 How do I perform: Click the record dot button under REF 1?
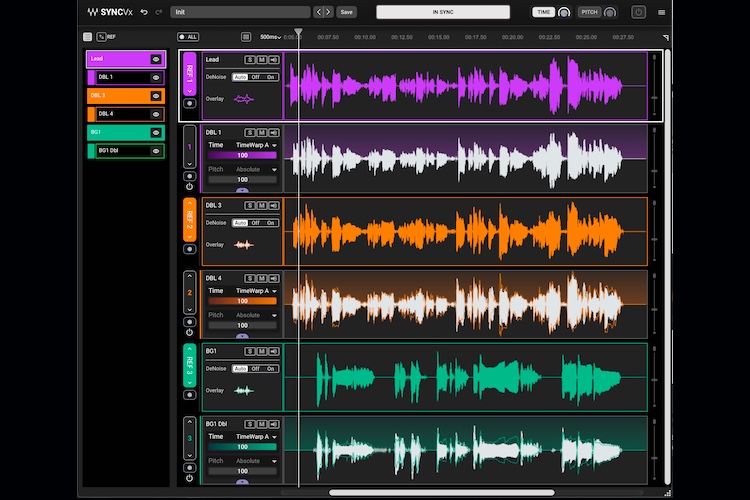click(190, 103)
